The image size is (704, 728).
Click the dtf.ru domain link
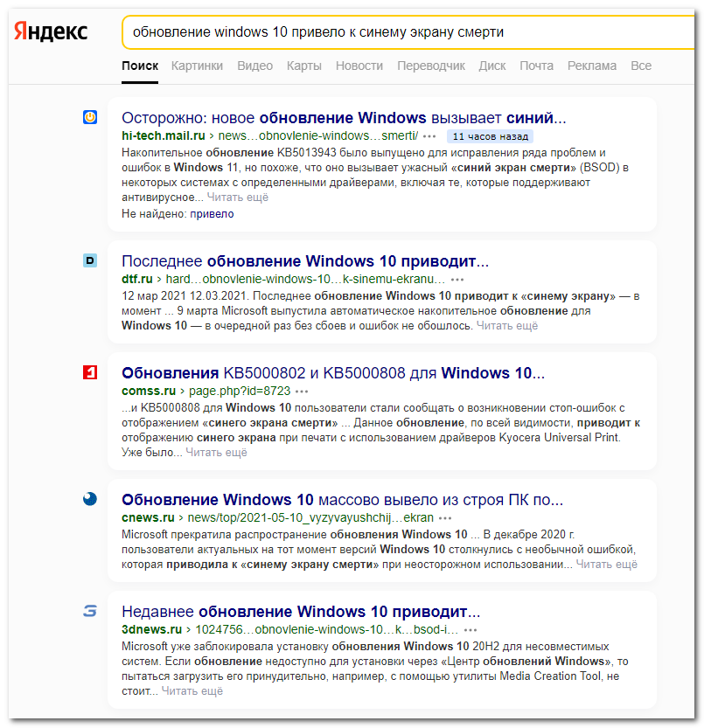(137, 279)
